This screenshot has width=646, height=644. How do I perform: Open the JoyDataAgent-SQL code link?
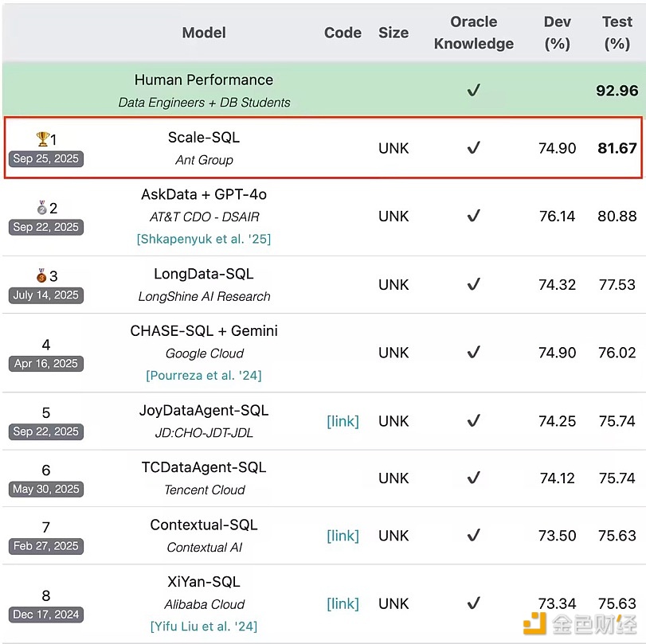tap(343, 421)
